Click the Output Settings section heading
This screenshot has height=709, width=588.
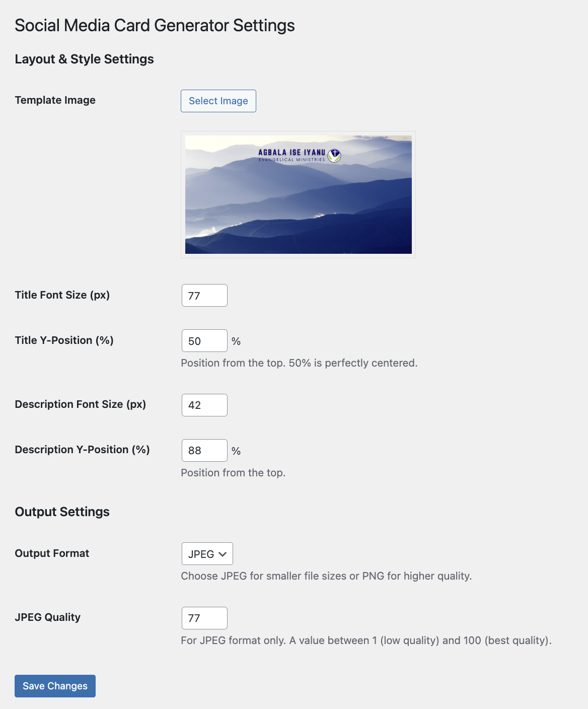pyautogui.click(x=62, y=512)
